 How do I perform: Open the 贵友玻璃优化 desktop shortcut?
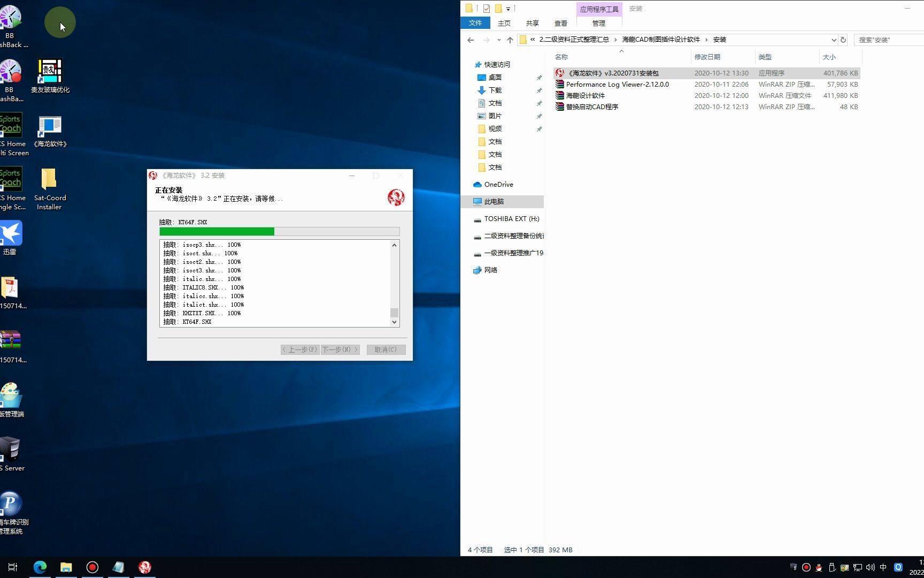pos(50,76)
